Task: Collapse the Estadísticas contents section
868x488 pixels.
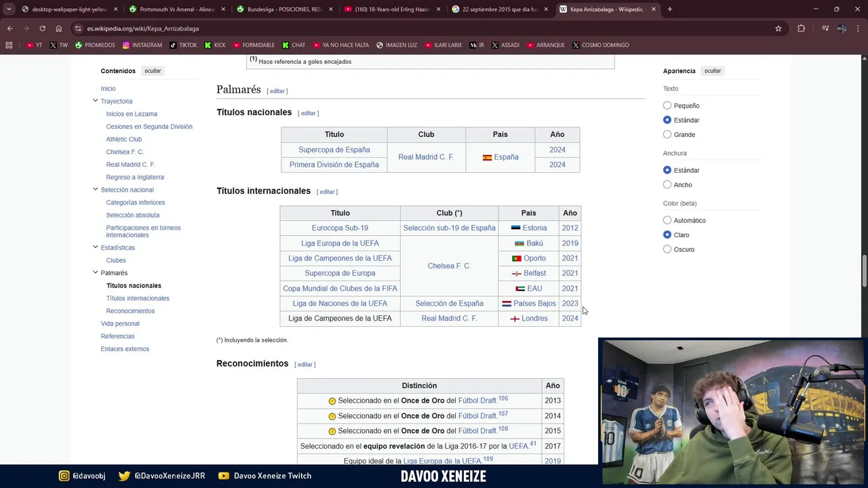Action: (x=95, y=247)
